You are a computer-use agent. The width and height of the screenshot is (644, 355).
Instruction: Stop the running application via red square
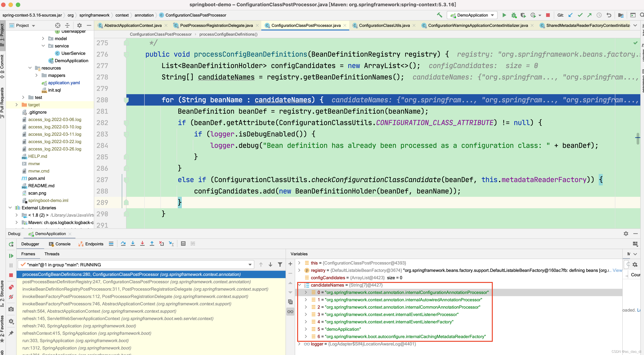tap(548, 15)
